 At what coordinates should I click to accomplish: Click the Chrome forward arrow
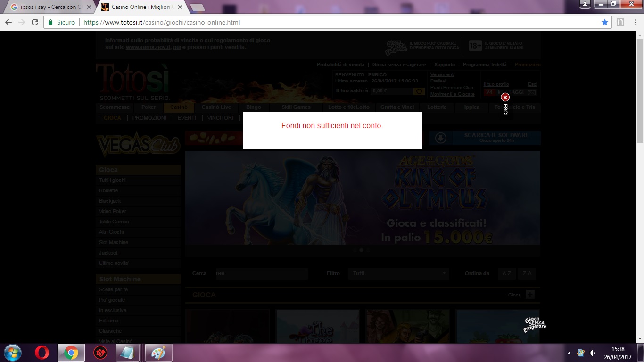coord(22,22)
